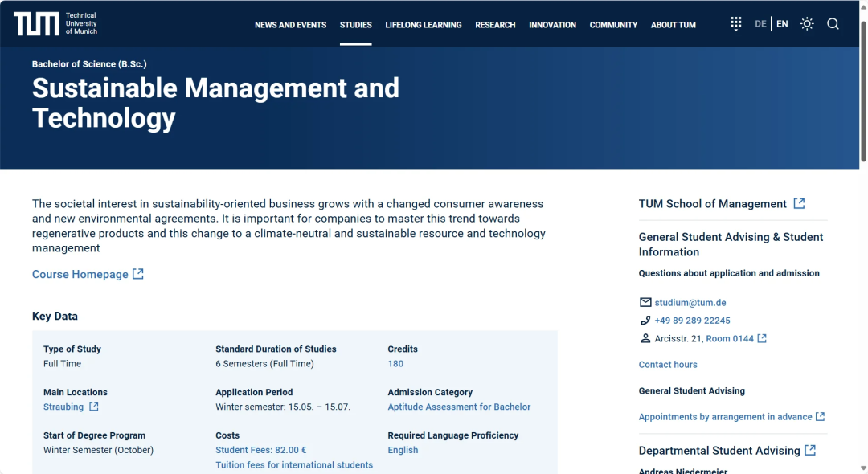Image resolution: width=868 pixels, height=474 pixels.
Task: Open the Straubing location link
Action: (63, 407)
